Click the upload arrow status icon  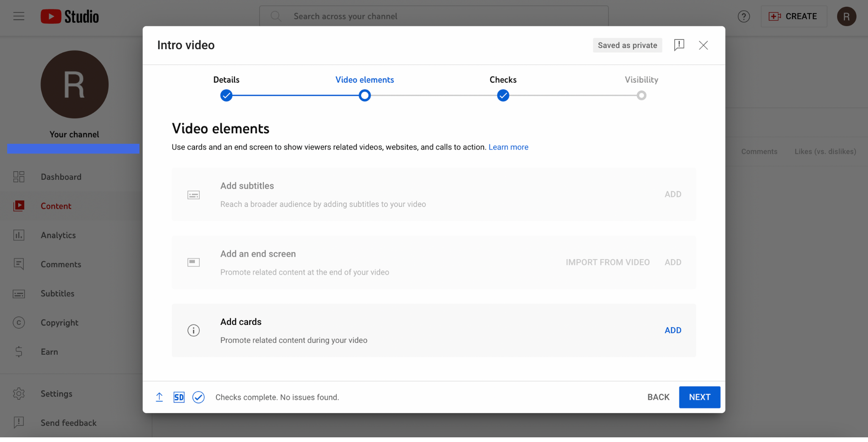(159, 397)
